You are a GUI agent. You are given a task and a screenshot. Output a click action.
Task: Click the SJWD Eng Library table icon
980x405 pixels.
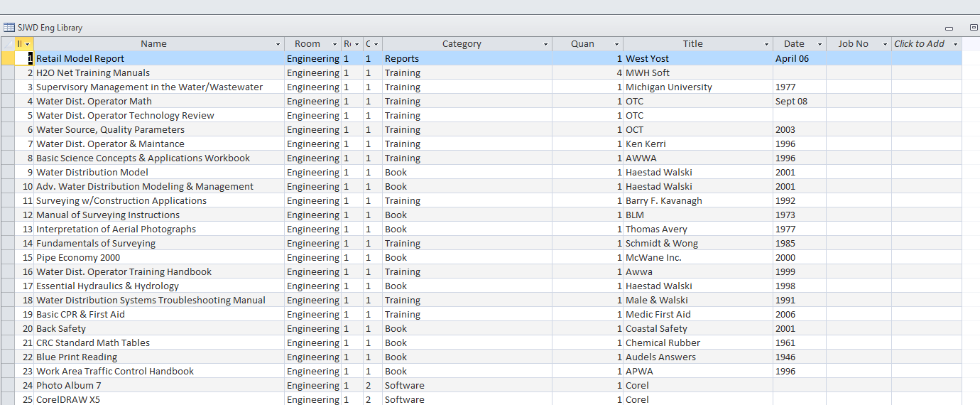click(9, 28)
